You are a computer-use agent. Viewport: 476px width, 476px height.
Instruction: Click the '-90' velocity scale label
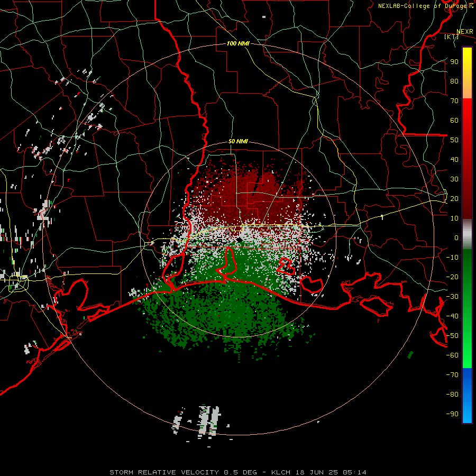point(452,414)
